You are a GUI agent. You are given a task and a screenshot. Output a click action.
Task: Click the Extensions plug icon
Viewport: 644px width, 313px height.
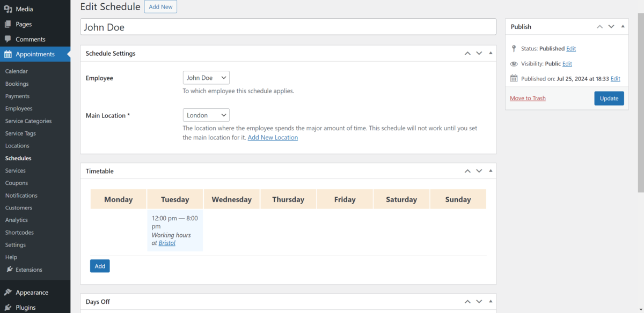(9, 270)
